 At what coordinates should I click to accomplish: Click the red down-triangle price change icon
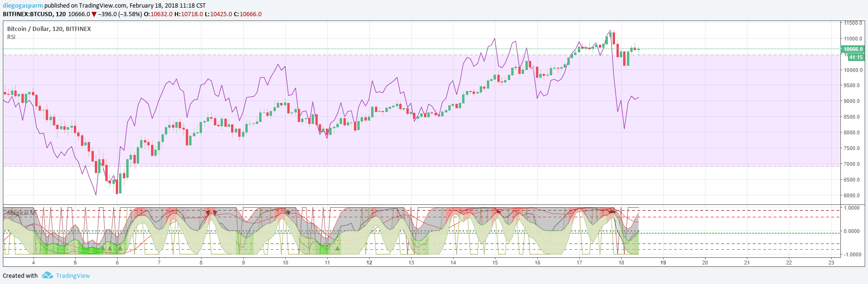(x=94, y=14)
